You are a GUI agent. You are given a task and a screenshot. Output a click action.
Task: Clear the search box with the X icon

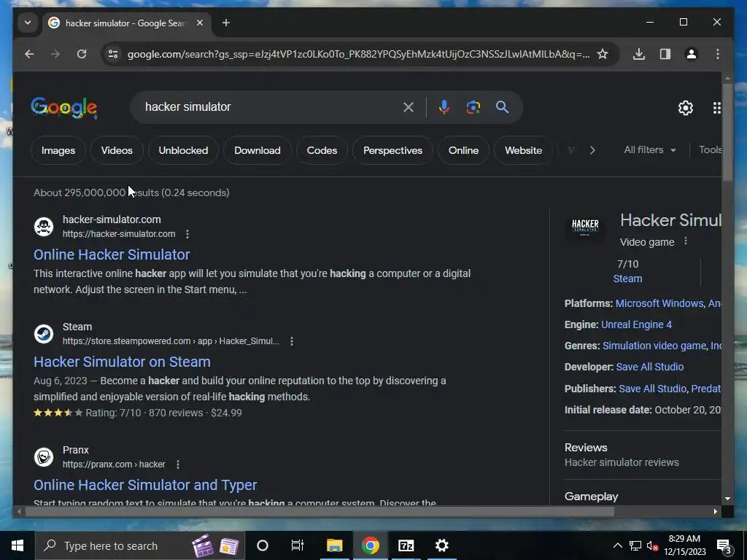pos(409,107)
